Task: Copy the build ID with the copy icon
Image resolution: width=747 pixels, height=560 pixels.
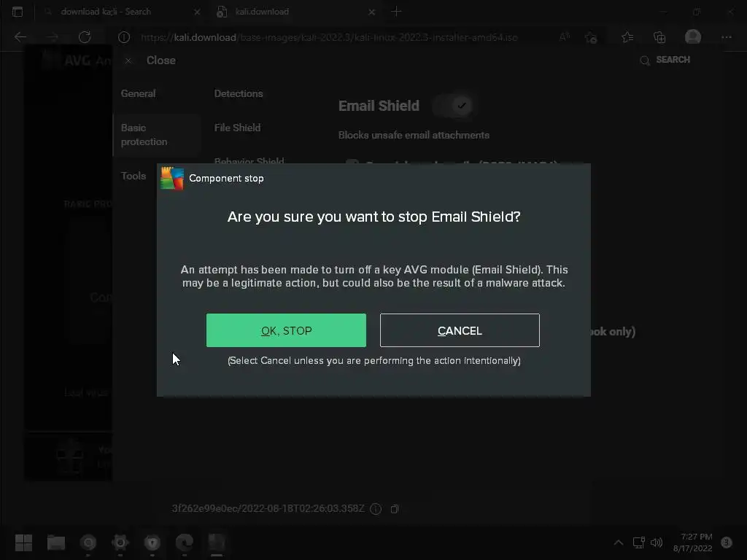Action: [x=395, y=509]
